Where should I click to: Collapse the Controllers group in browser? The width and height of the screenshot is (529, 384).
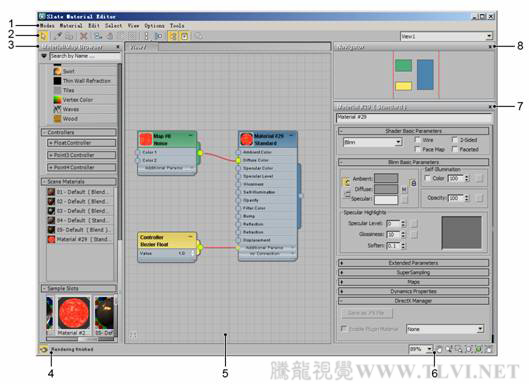[x=79, y=132]
